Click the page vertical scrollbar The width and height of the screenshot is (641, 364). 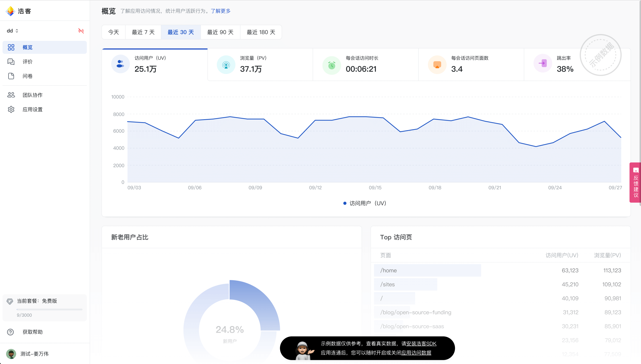coord(640,103)
